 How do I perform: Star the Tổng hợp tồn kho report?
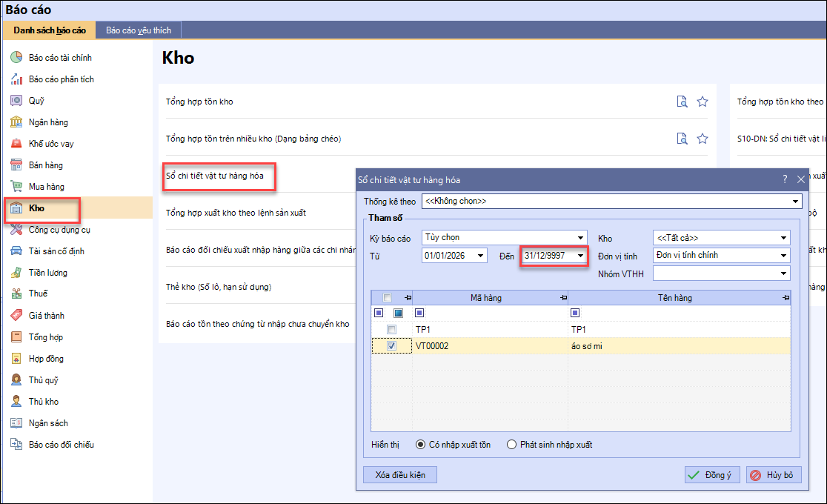tap(703, 102)
